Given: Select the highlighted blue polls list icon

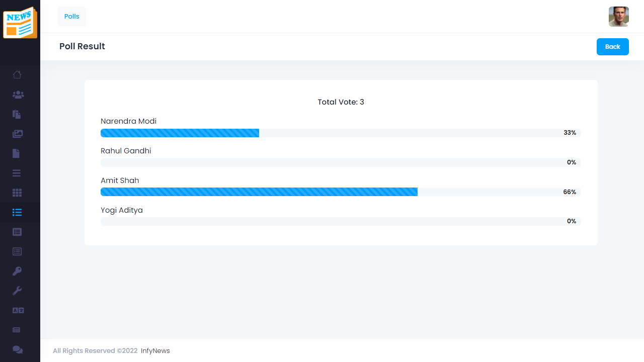Looking at the screenshot, I should 17,212.
